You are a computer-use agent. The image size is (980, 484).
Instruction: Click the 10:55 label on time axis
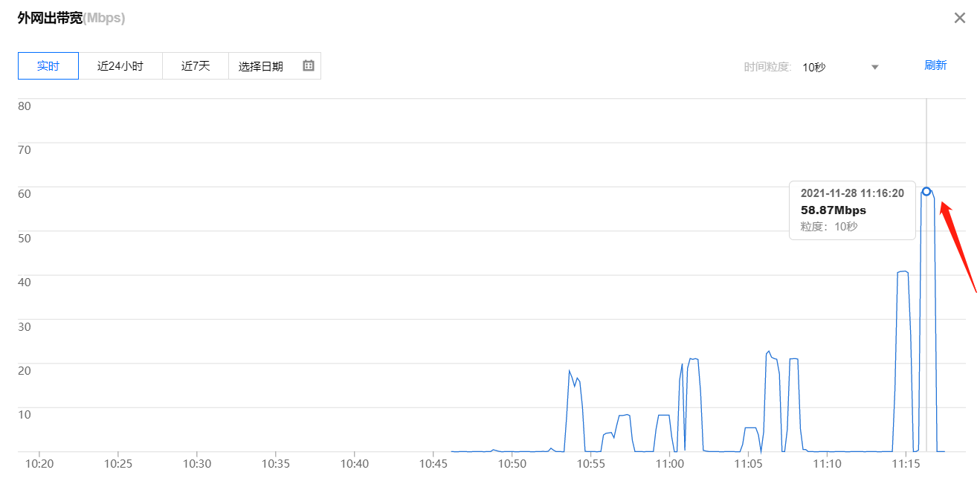click(591, 463)
